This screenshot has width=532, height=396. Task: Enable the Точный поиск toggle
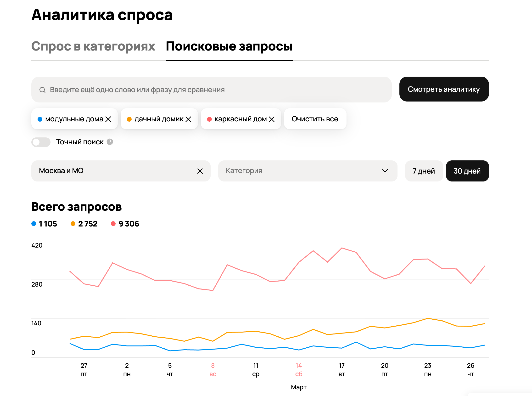point(41,142)
